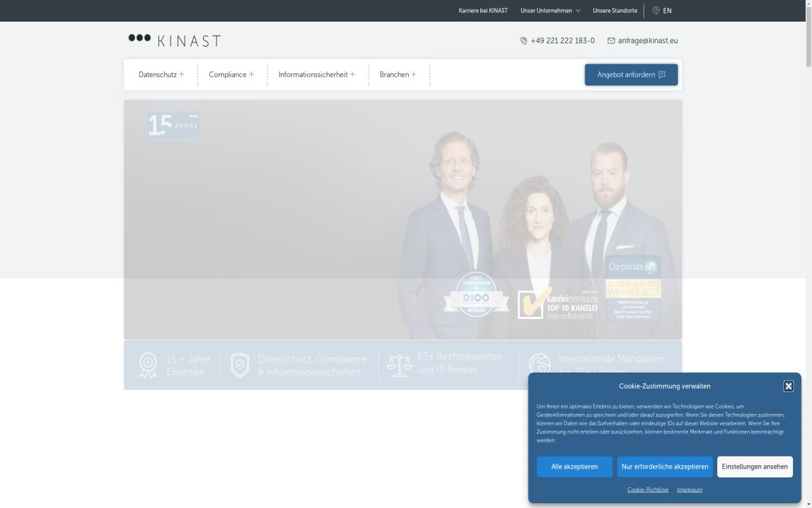This screenshot has height=508, width=812.
Task: Click the globe icon beside EN language option
Action: (x=654, y=11)
